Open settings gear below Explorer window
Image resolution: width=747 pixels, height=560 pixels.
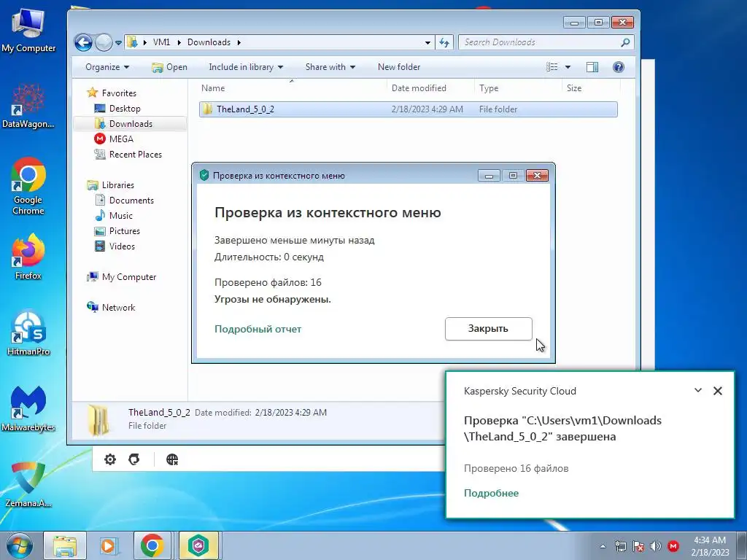coord(110,459)
